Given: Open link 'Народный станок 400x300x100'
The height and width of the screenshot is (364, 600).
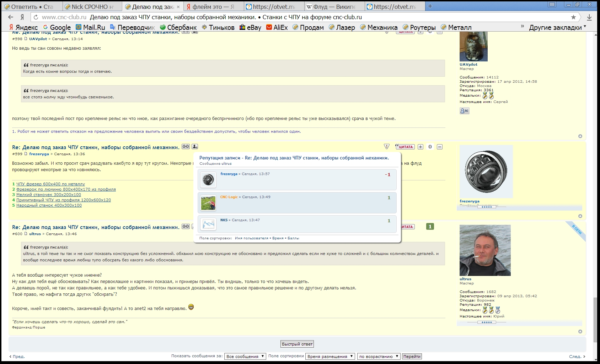Looking at the screenshot, I should [x=49, y=205].
